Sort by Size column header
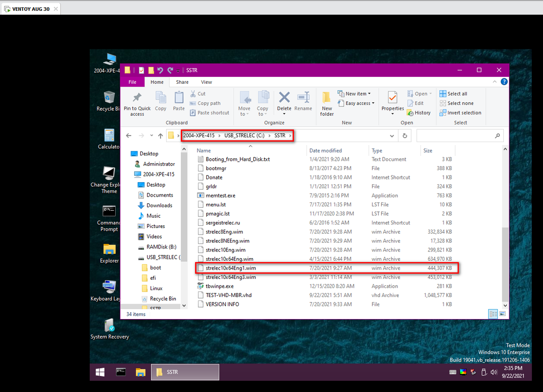 point(438,150)
